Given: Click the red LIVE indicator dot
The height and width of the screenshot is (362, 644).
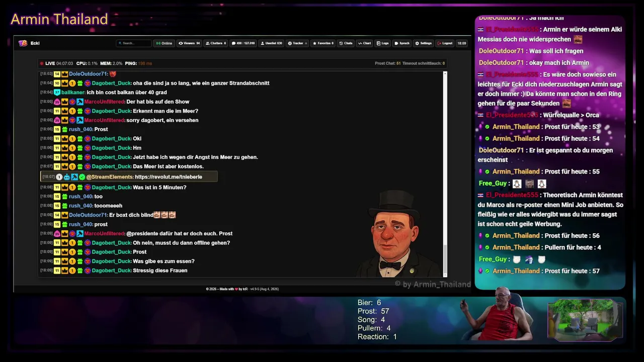Looking at the screenshot, I should coord(42,64).
